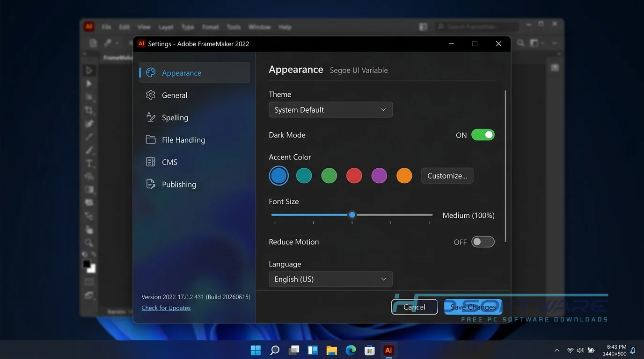
Task: Open Task View from the taskbar
Action: click(x=294, y=350)
